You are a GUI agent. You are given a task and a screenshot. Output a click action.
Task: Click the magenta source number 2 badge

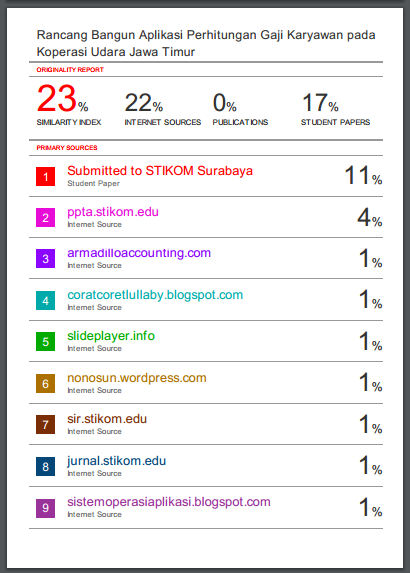45,218
